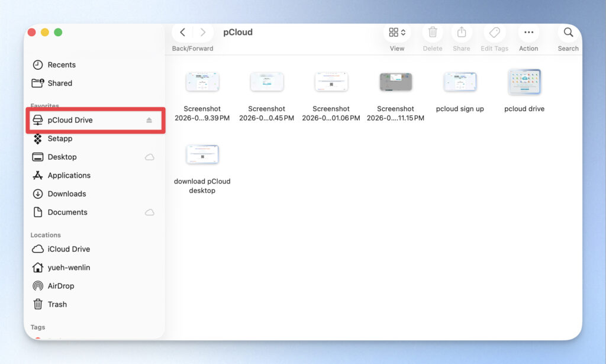Maximize the window with green button
This screenshot has height=364, width=606.
(x=58, y=33)
